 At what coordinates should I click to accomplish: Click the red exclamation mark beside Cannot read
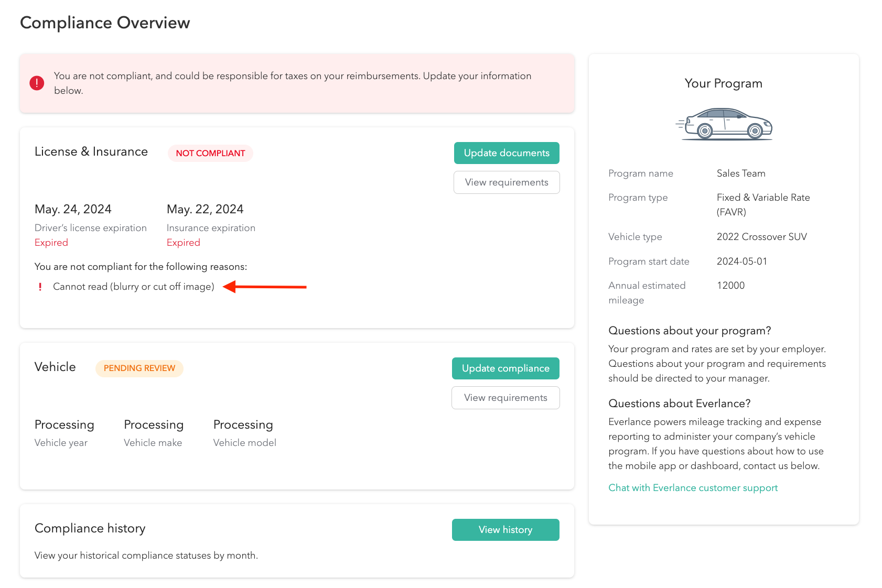click(40, 287)
